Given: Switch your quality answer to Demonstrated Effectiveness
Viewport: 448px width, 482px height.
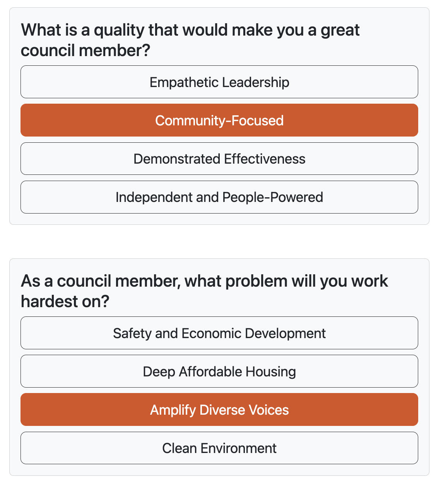Looking at the screenshot, I should (x=219, y=159).
